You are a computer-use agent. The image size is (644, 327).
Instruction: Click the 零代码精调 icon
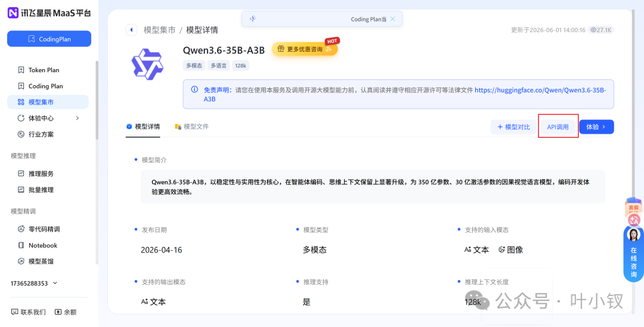pyautogui.click(x=21, y=229)
